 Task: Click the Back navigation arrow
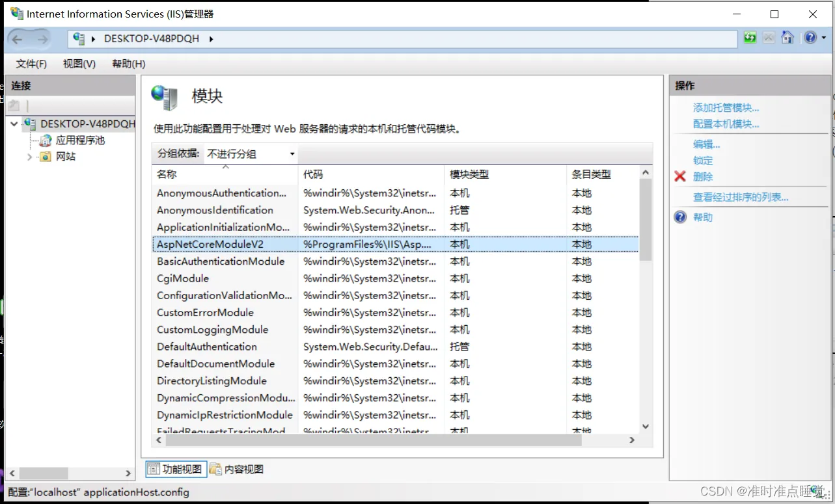pyautogui.click(x=18, y=39)
